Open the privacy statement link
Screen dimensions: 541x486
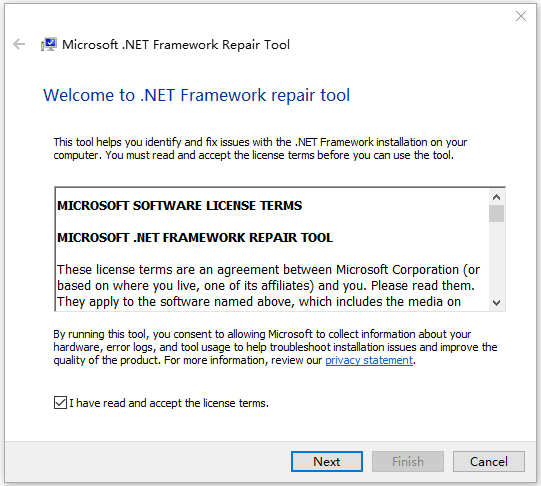[x=369, y=360]
